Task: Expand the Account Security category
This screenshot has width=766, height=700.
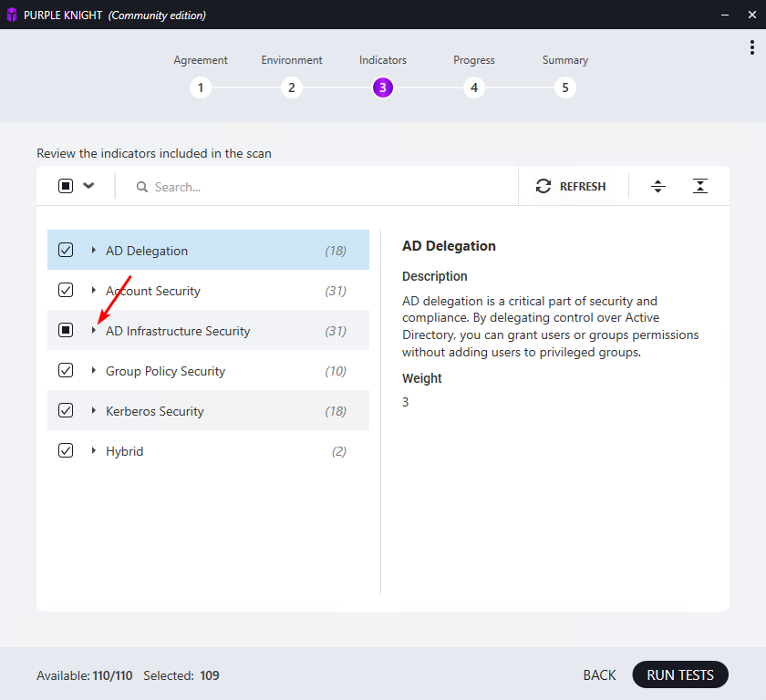Action: [x=94, y=290]
